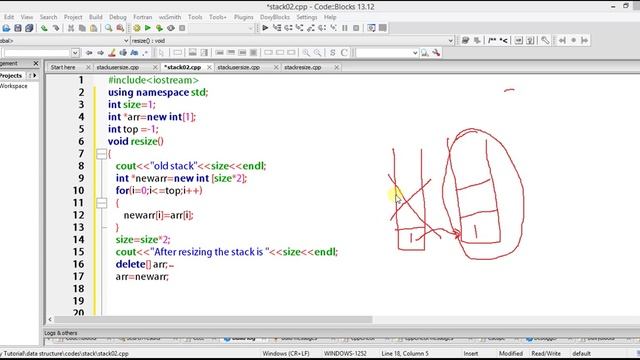Click the Stop debugger icon

coord(356,28)
